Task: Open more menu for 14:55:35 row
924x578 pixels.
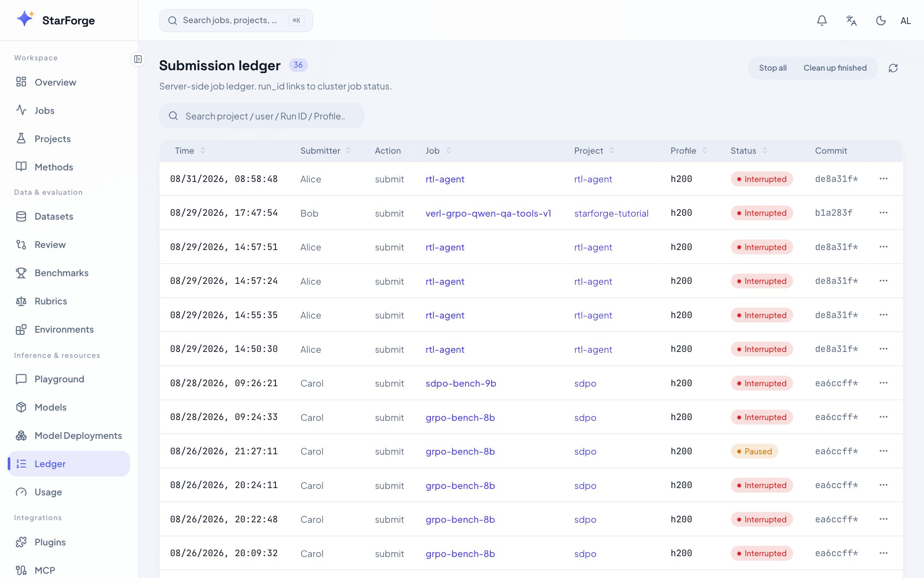Action: 883,315
